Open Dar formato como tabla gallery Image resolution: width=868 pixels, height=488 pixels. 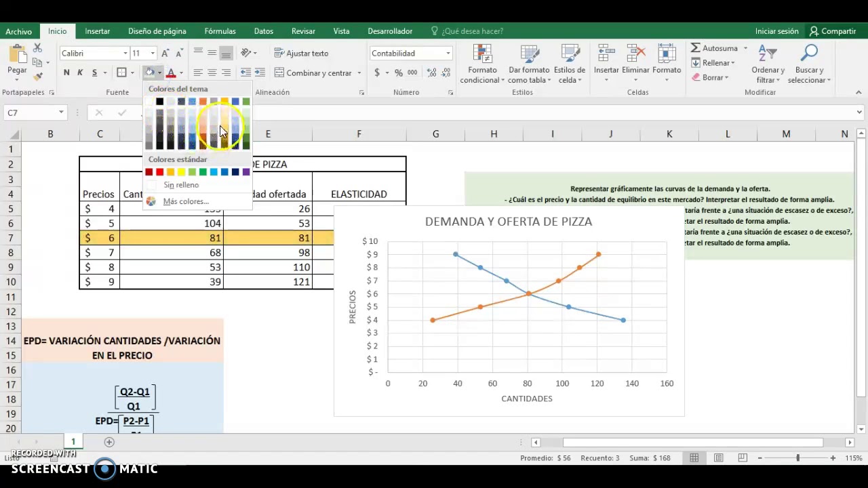(x=529, y=65)
